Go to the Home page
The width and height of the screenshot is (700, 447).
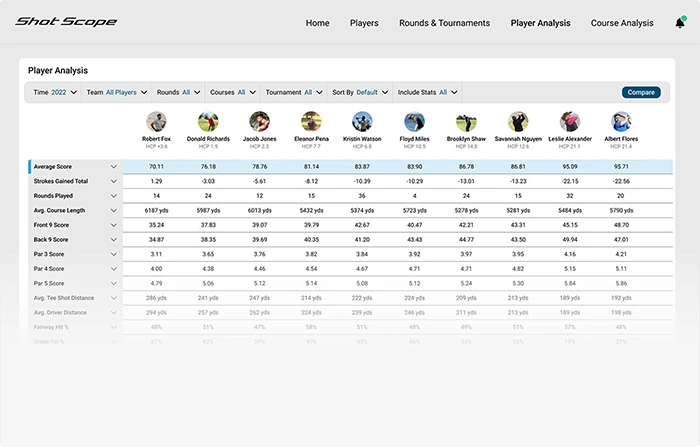pos(317,23)
